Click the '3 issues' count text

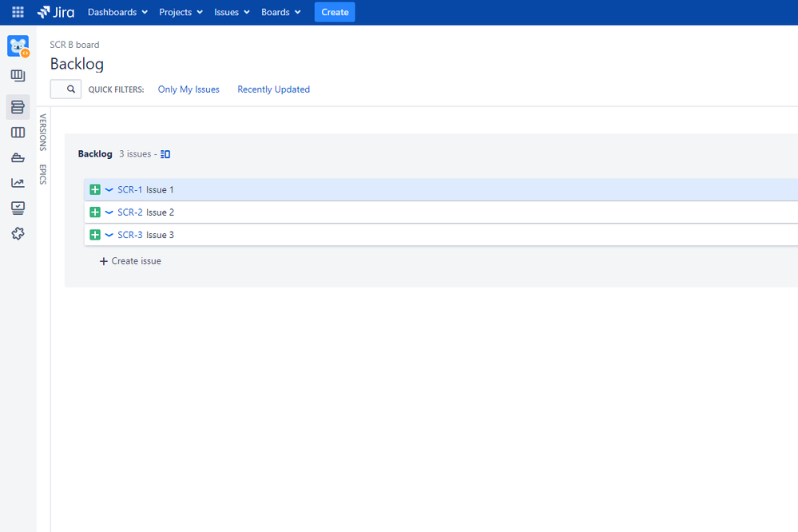pyautogui.click(x=135, y=153)
